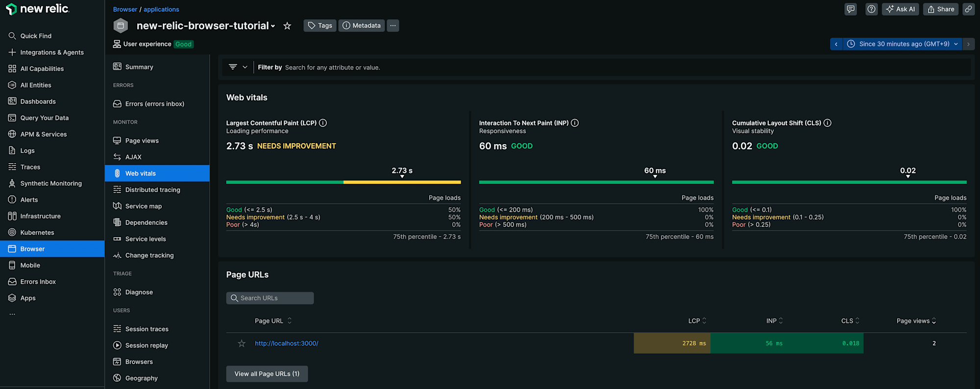The width and height of the screenshot is (980, 389).
Task: Open the http://localhost:3000/ link
Action: [x=287, y=343]
